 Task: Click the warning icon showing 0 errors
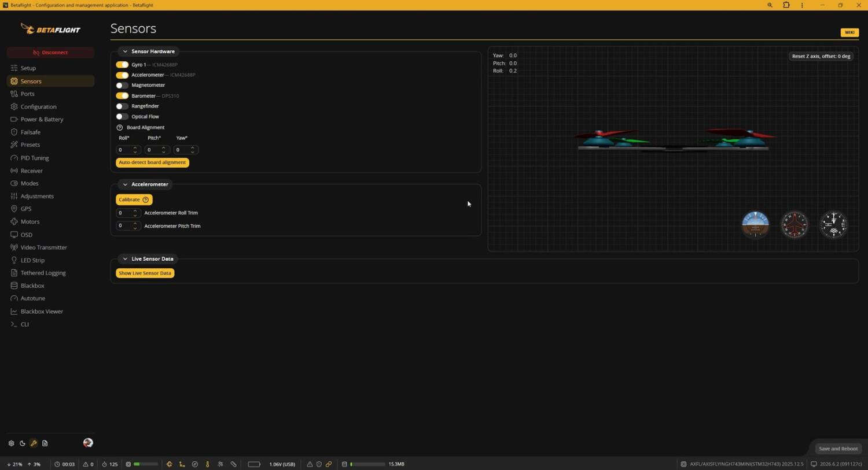pyautogui.click(x=86, y=464)
